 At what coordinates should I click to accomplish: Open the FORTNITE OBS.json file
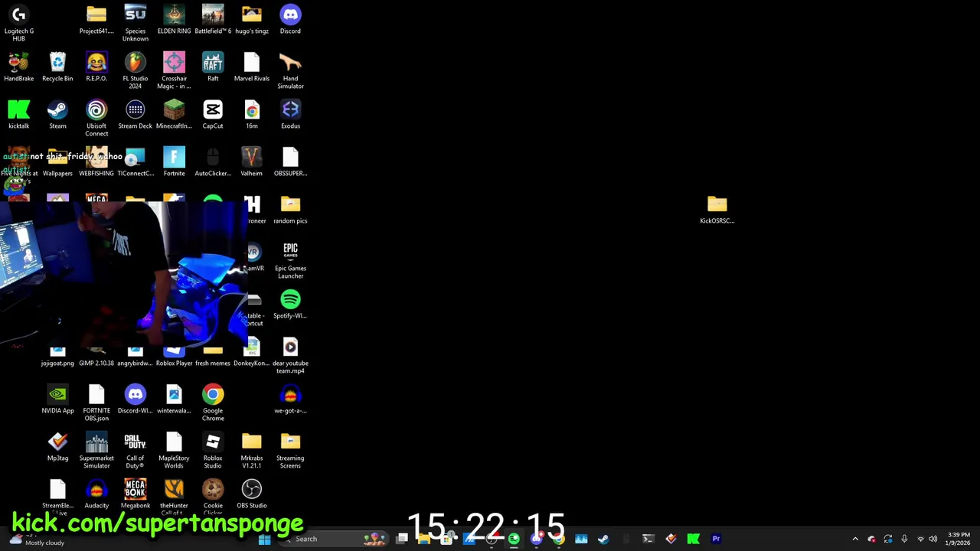point(96,403)
